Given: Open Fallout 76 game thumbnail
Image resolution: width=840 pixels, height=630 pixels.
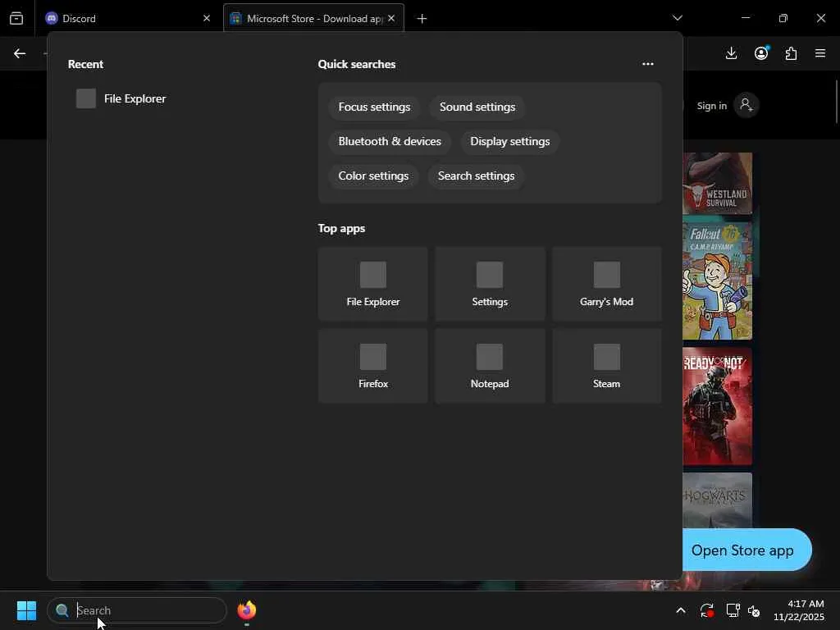Looking at the screenshot, I should coord(717,281).
